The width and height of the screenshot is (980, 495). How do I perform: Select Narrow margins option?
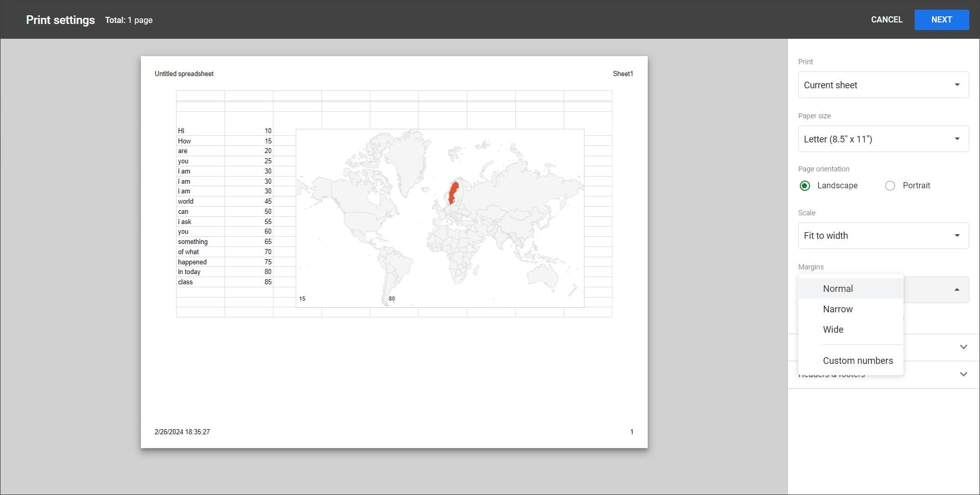pos(838,309)
